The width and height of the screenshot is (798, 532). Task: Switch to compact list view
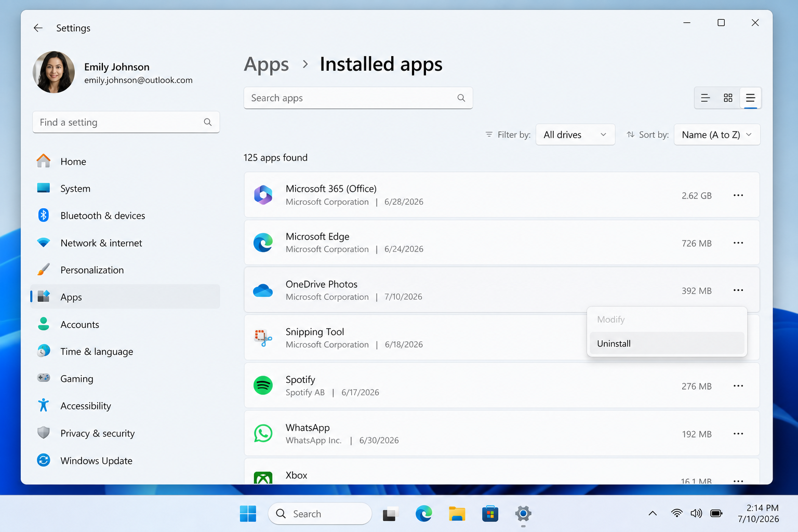[706, 98]
